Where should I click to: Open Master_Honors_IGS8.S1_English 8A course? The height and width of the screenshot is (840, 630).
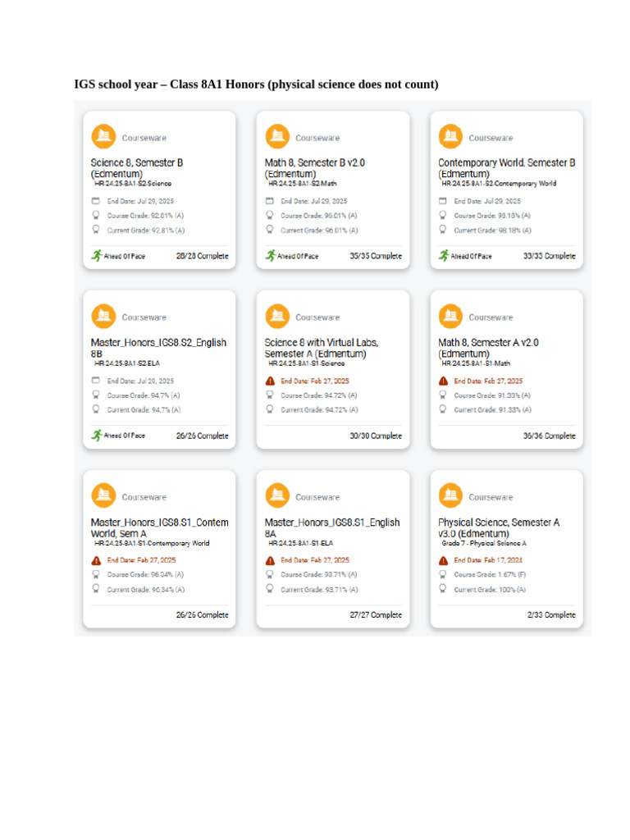click(332, 527)
